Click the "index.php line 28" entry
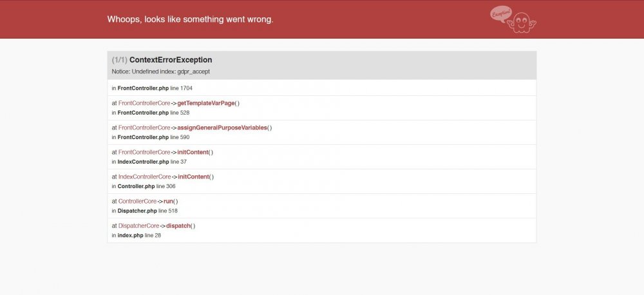The width and height of the screenshot is (644, 295). click(x=136, y=235)
